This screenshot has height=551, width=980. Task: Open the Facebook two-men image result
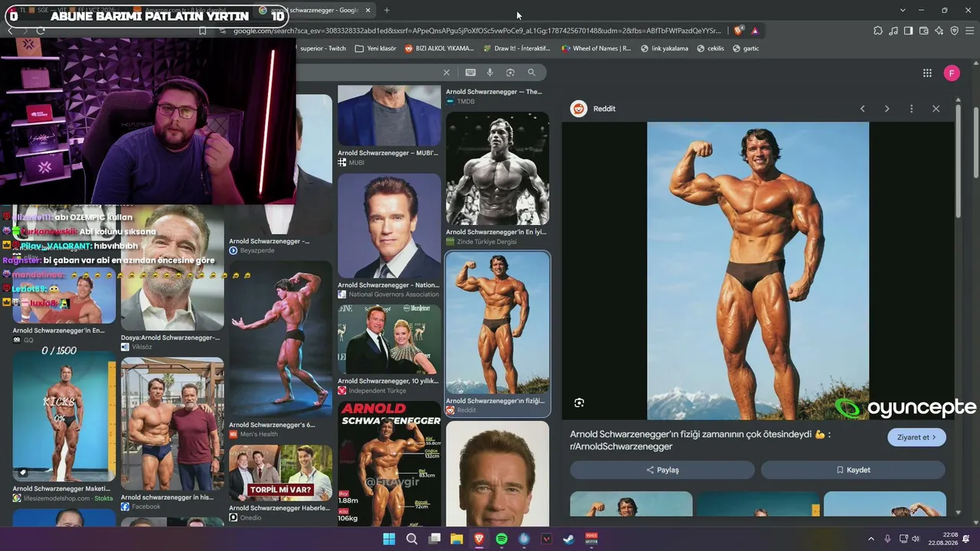(x=172, y=424)
